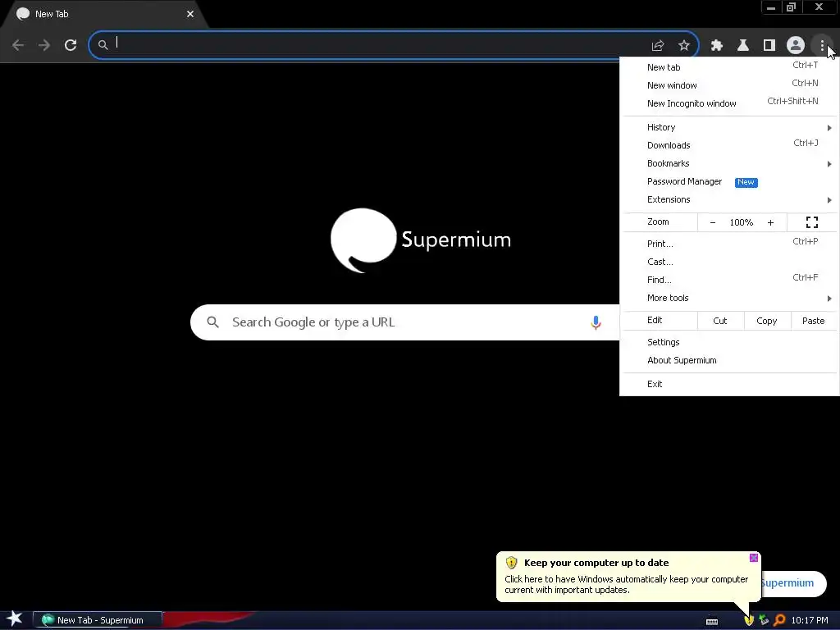Click the voice search microphone icon
The width and height of the screenshot is (840, 630).
pyautogui.click(x=596, y=322)
